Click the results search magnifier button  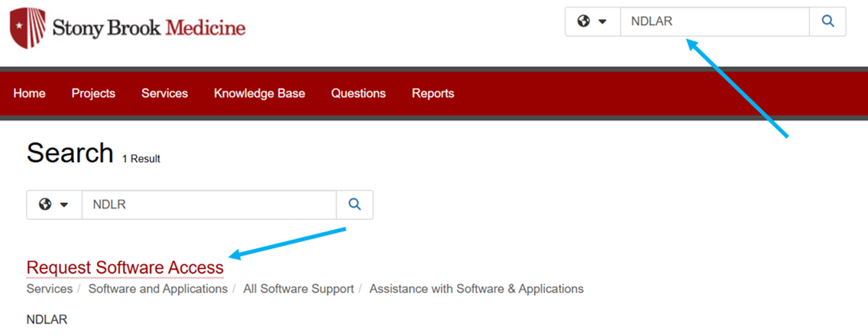(x=355, y=205)
